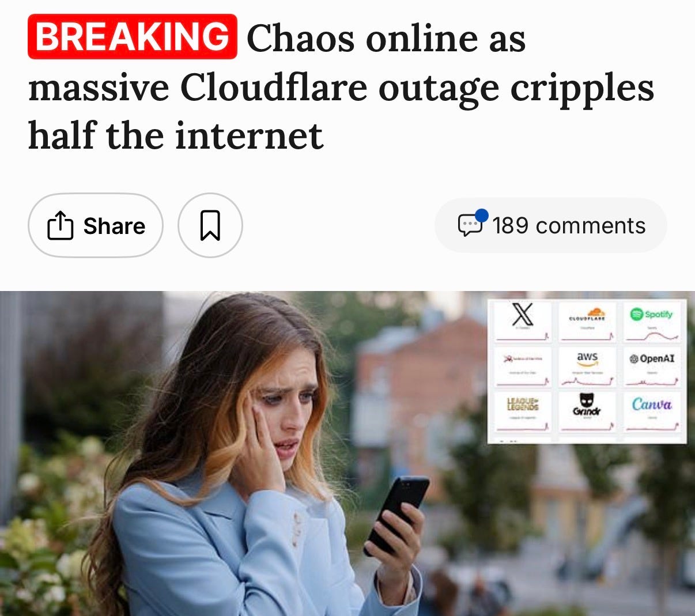Tap the blue notification dot on comments

click(481, 215)
